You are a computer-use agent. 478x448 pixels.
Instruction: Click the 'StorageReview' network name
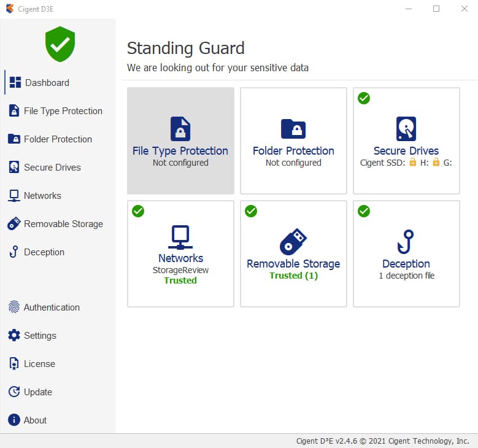[180, 270]
